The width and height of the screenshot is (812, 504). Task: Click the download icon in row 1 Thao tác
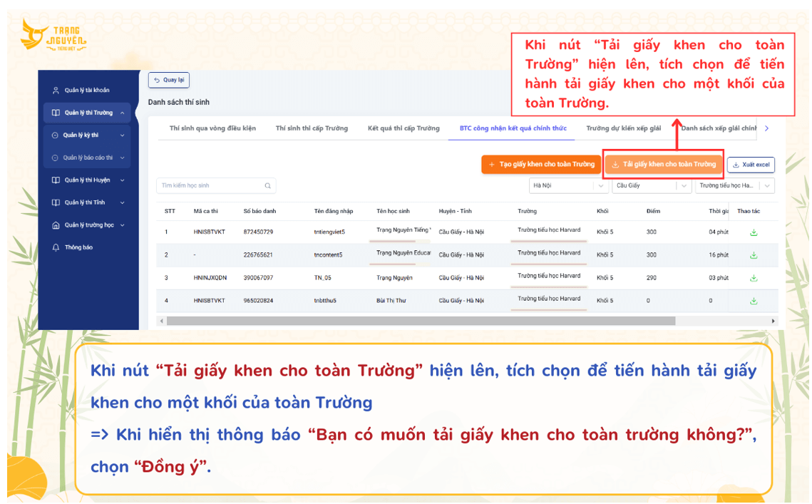[x=752, y=232]
